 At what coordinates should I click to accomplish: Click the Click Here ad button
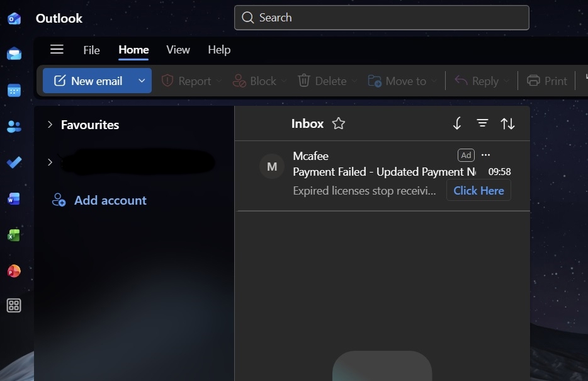click(x=478, y=190)
